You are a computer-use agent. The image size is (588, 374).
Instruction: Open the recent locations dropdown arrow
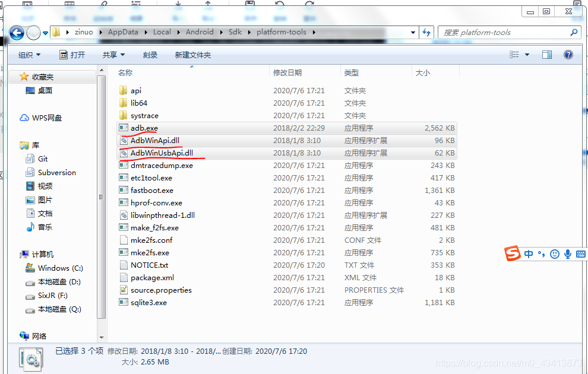click(45, 33)
